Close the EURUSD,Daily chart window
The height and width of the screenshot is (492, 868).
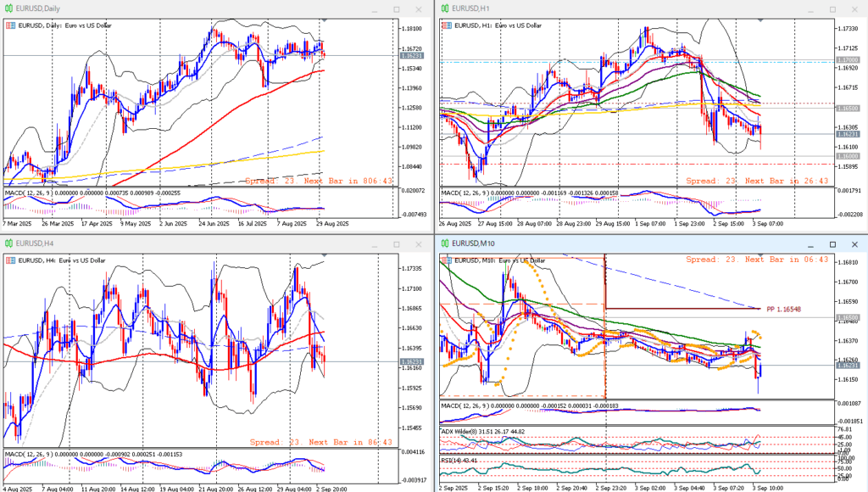pos(419,9)
